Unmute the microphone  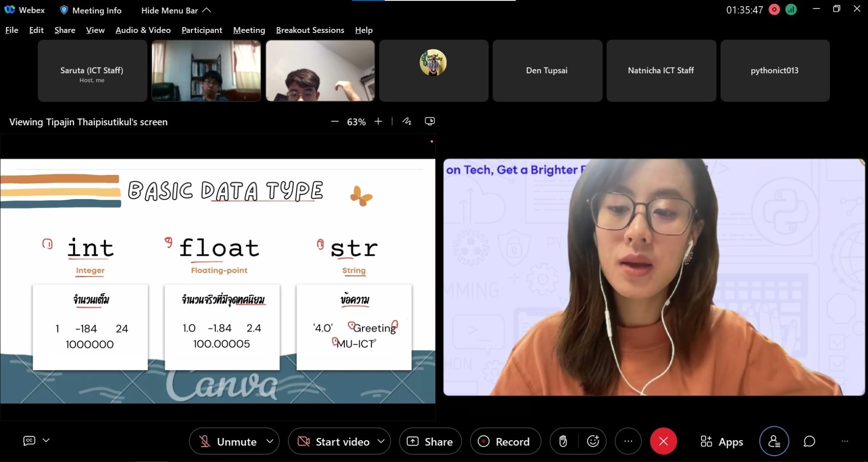pos(228,441)
